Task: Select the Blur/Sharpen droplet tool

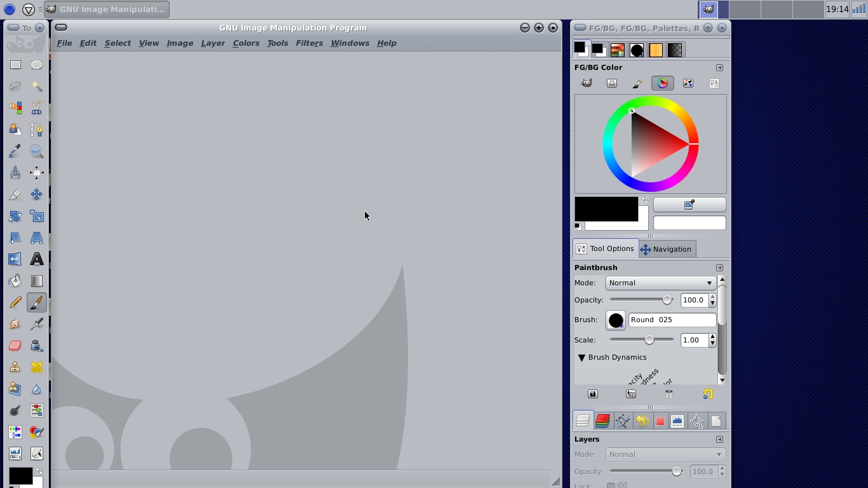Action: point(37,389)
